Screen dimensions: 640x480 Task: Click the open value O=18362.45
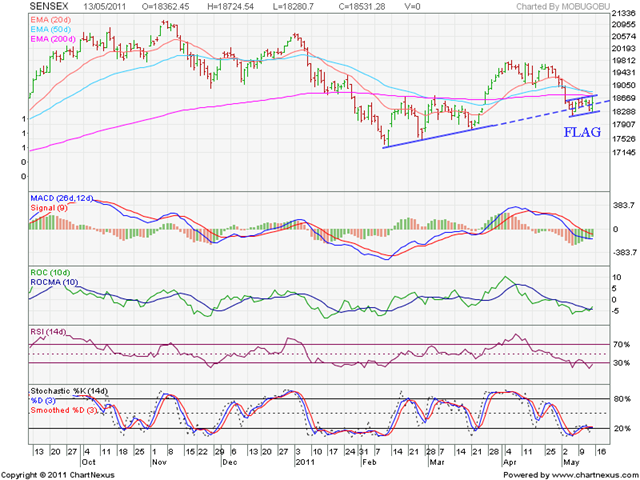[165, 7]
